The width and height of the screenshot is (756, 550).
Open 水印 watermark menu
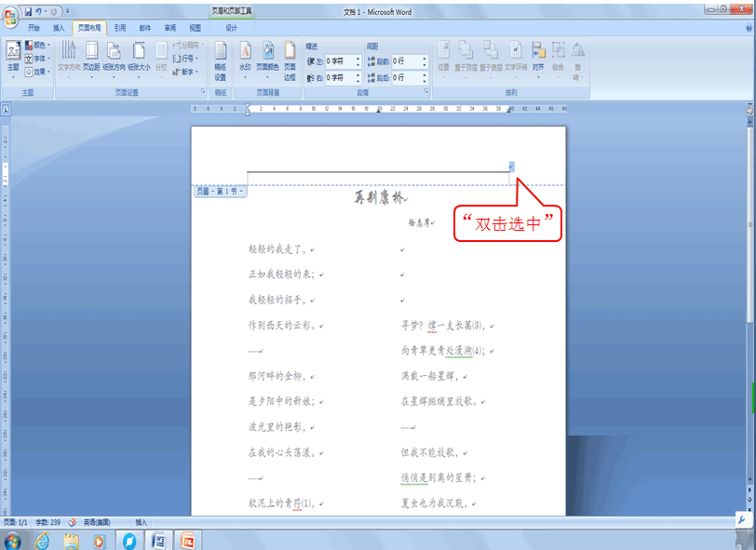[245, 60]
